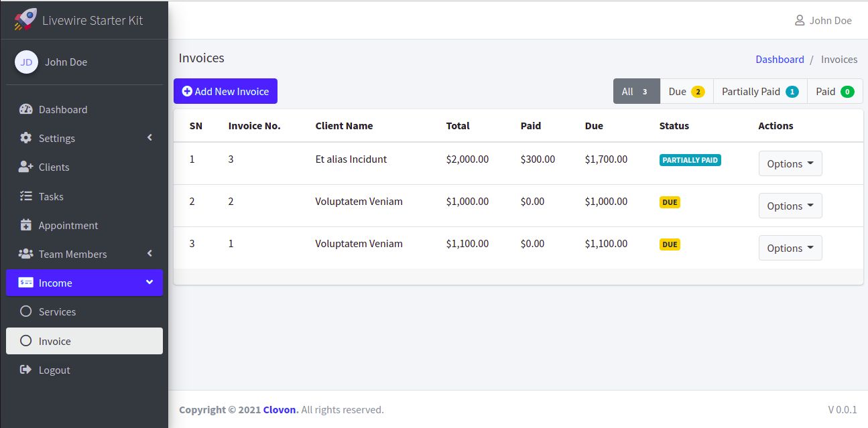Click the Tasks checklist icon
868x428 pixels.
click(x=26, y=196)
